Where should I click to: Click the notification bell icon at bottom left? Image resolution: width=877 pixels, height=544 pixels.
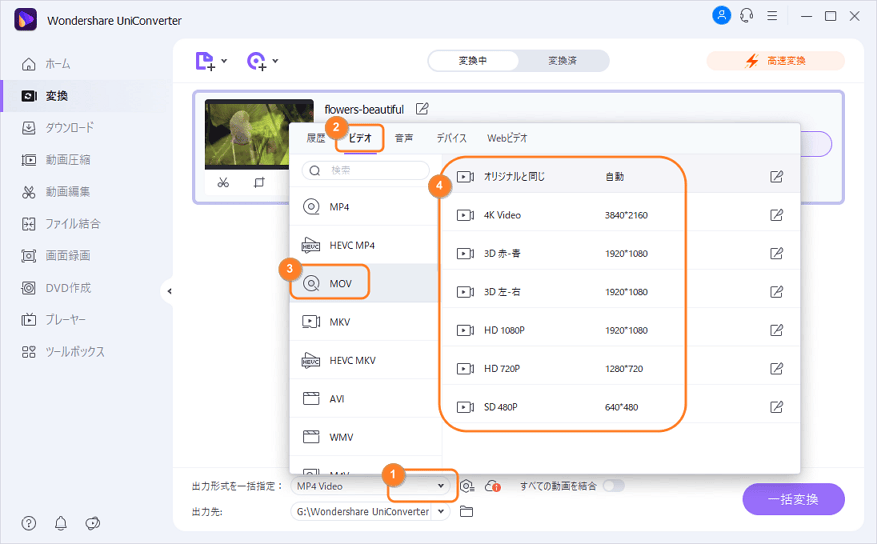pyautogui.click(x=61, y=523)
